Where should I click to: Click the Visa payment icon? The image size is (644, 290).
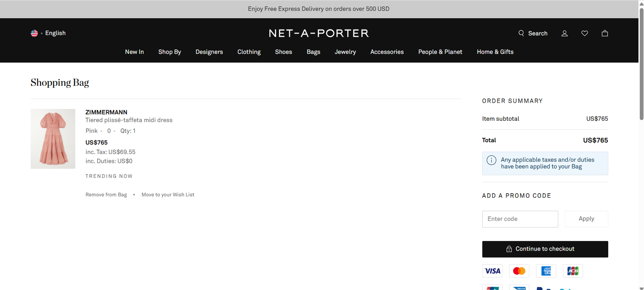tap(492, 271)
